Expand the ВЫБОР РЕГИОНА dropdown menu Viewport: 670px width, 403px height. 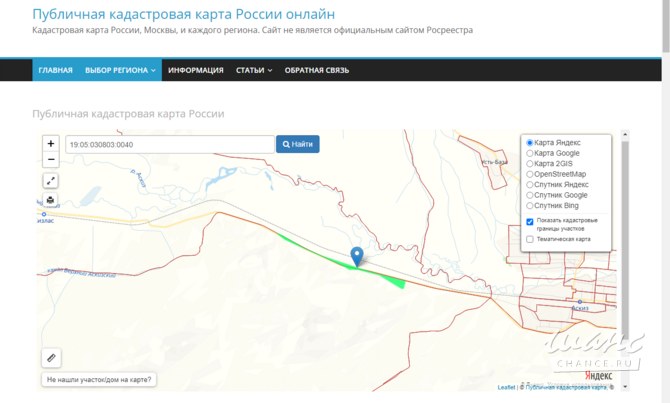[120, 70]
